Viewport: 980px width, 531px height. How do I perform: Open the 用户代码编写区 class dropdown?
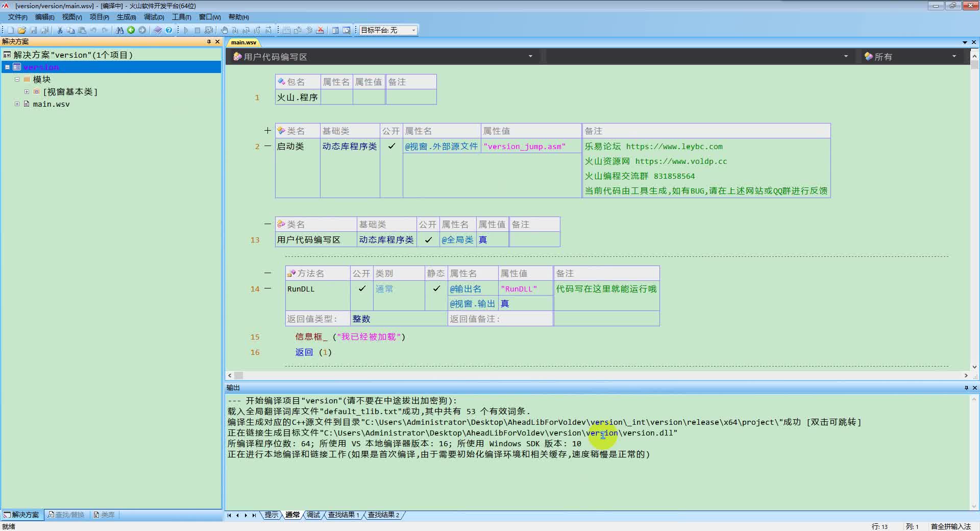530,56
